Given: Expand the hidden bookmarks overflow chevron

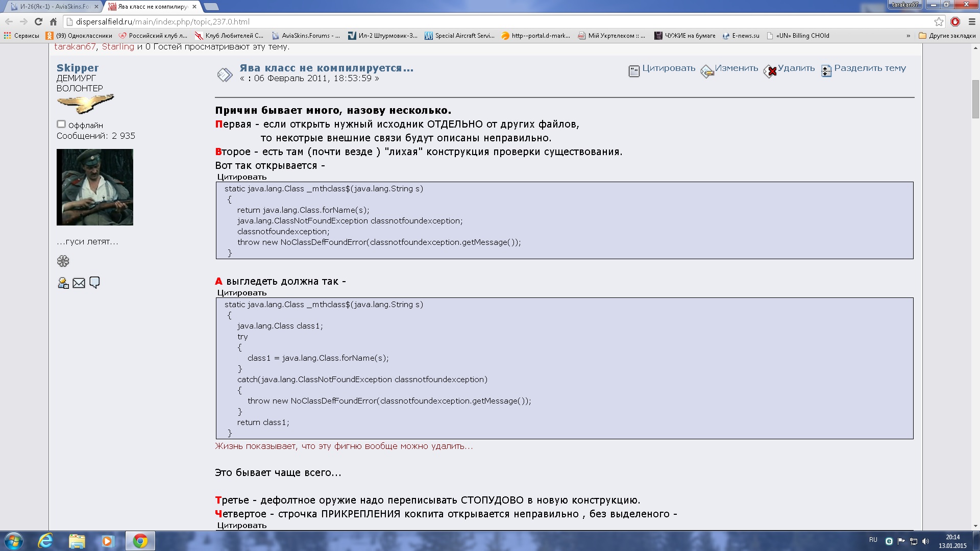Looking at the screenshot, I should point(908,36).
